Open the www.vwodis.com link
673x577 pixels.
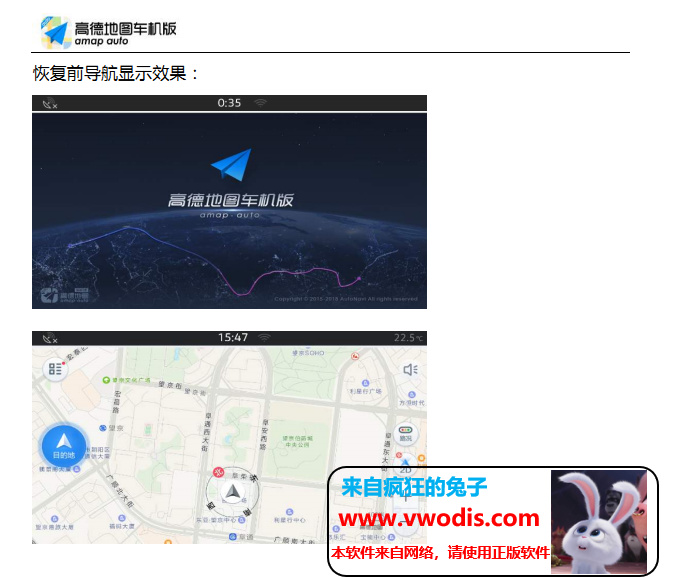(x=439, y=518)
